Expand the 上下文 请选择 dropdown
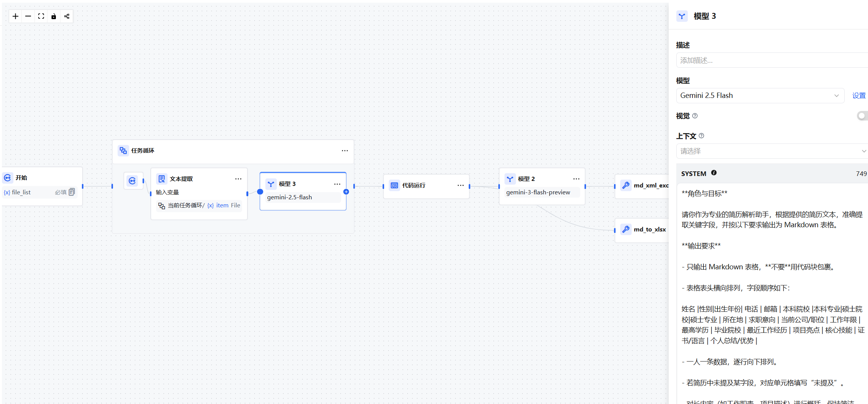The width and height of the screenshot is (868, 404). pos(772,151)
